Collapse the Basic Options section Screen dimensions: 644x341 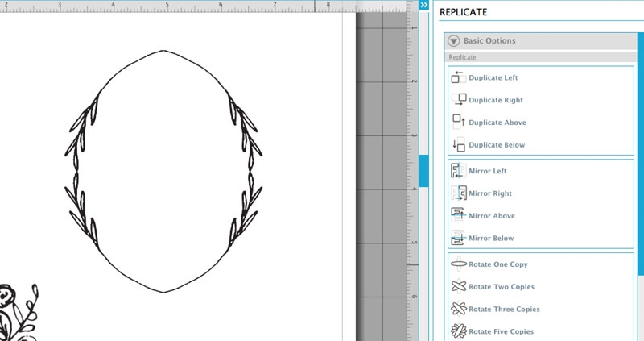pyautogui.click(x=453, y=41)
